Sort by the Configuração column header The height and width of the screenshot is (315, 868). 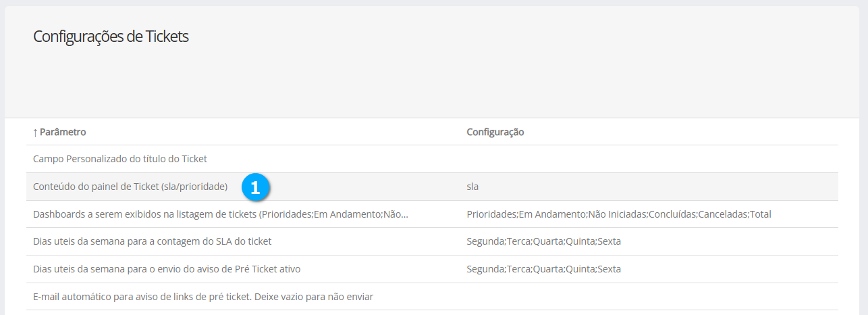(495, 132)
